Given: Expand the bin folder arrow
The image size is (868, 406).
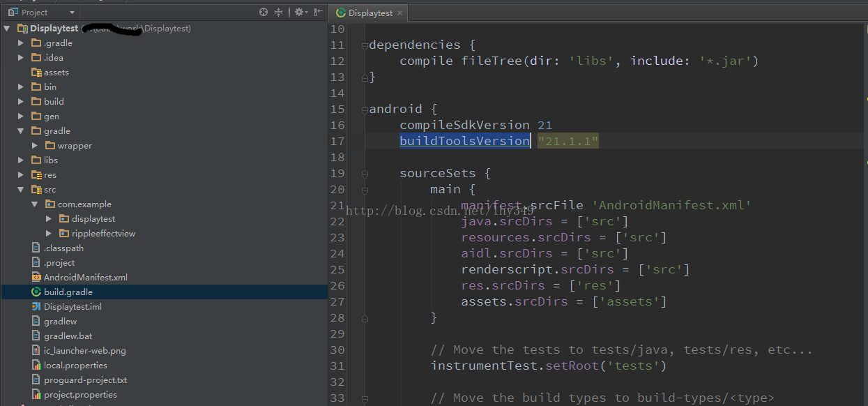Looking at the screenshot, I should point(21,87).
